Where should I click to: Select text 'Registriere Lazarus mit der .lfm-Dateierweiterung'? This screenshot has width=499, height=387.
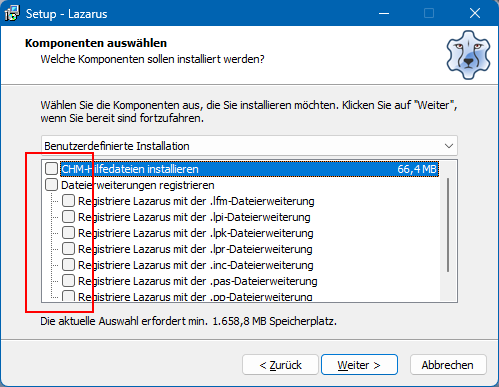(x=196, y=201)
